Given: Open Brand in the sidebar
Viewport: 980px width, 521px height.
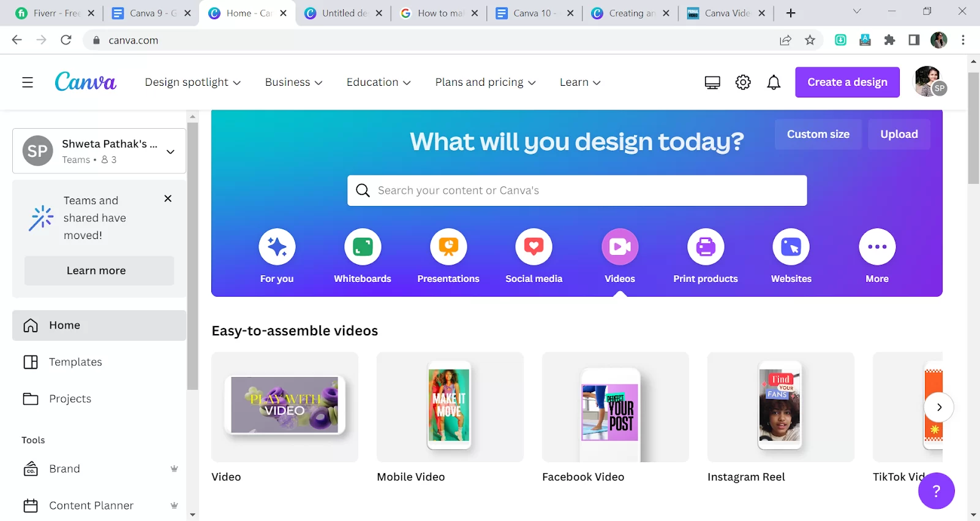Looking at the screenshot, I should (x=99, y=469).
